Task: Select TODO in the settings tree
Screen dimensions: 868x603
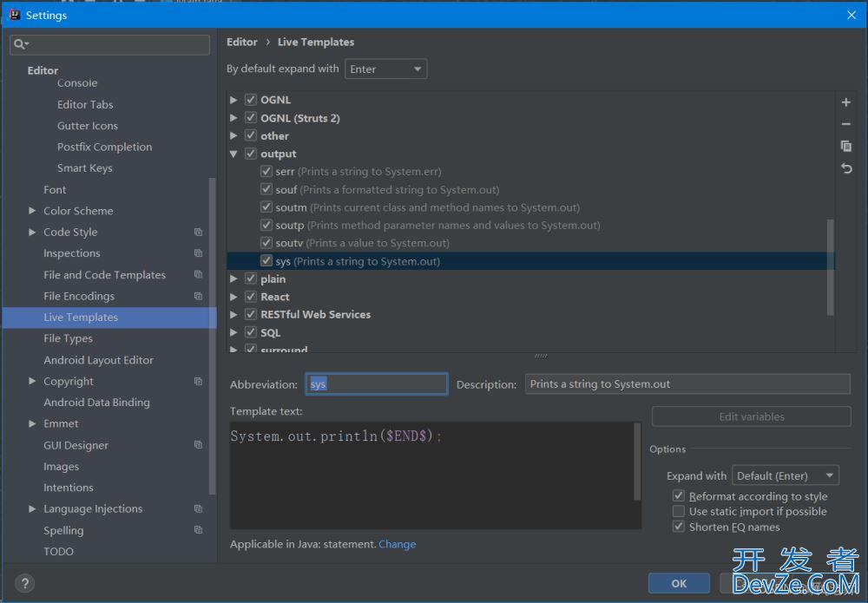Action: (59, 552)
